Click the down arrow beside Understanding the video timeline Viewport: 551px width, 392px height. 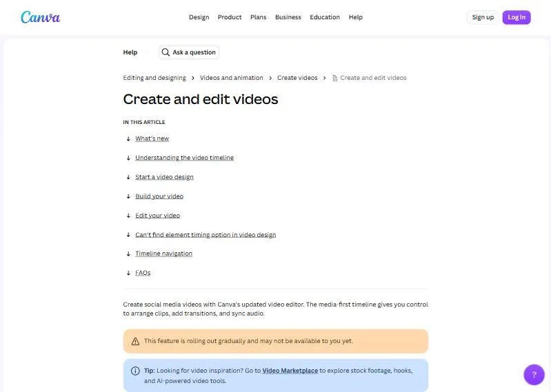(128, 158)
